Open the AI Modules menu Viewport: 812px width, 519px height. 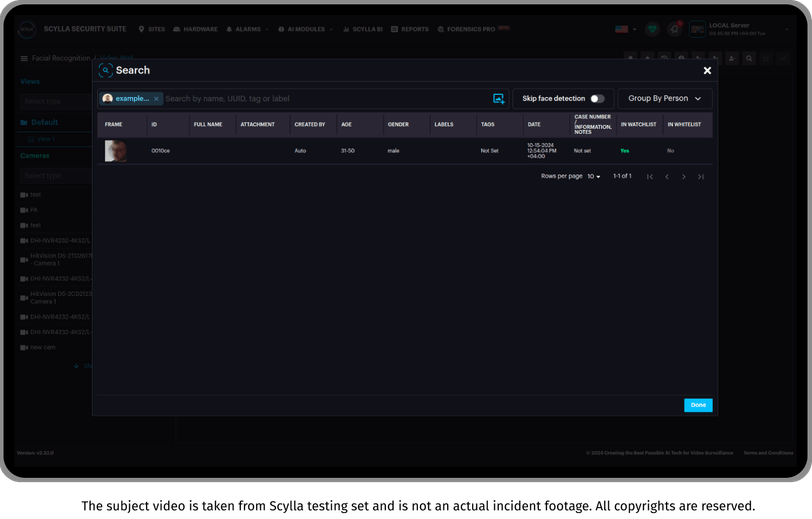click(x=306, y=29)
